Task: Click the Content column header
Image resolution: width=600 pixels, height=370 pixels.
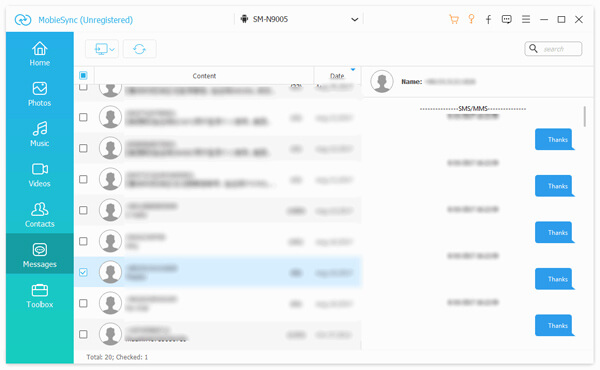Action: point(204,76)
